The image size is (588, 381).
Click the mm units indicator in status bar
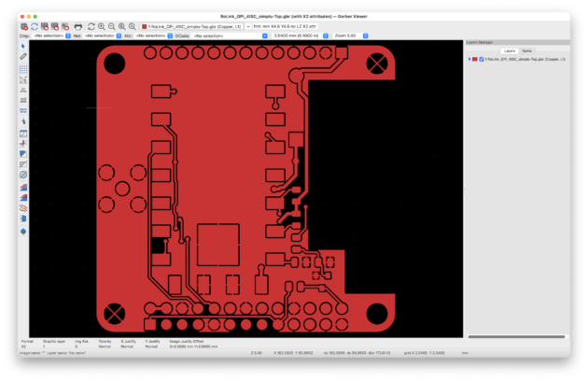pyautogui.click(x=465, y=353)
